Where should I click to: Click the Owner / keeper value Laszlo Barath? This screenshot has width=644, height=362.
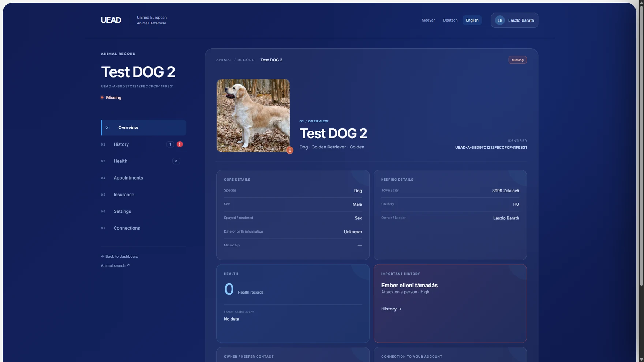pos(506,218)
